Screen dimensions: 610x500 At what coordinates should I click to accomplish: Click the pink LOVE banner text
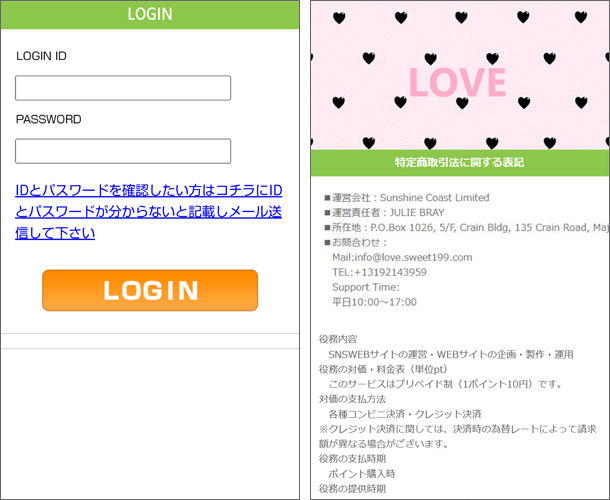coord(458,82)
